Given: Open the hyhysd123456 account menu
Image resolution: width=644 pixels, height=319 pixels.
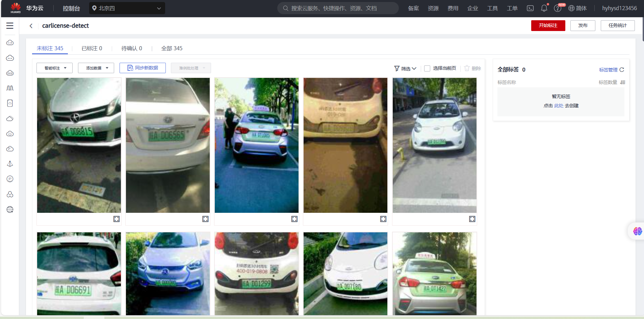Looking at the screenshot, I should click(619, 8).
